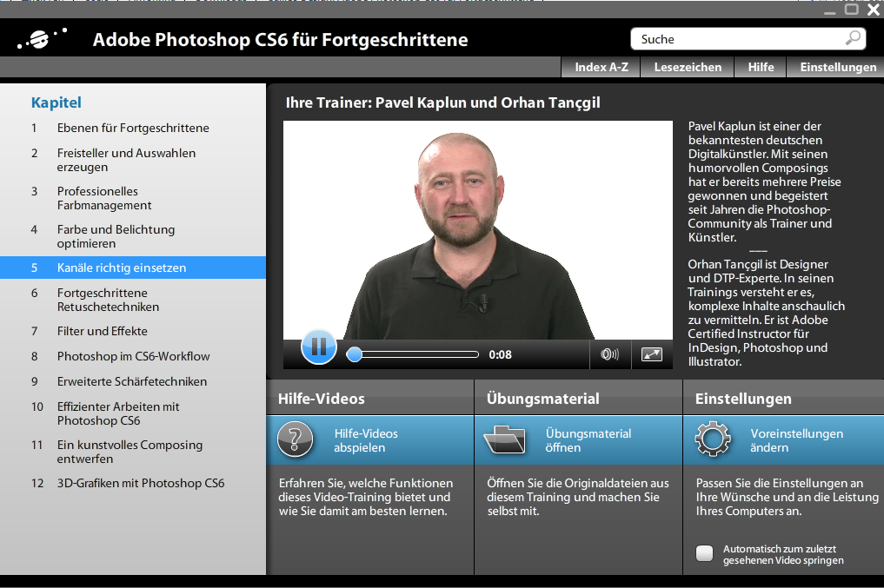Open chapter 10 Effizienter Arbeiten mit Photoshop CS6

tap(133, 413)
